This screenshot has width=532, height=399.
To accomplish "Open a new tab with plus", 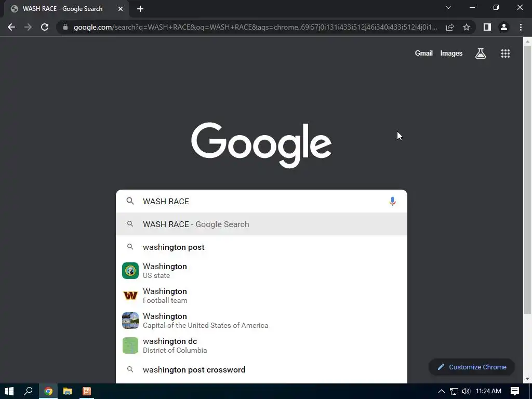I will 140,9.
